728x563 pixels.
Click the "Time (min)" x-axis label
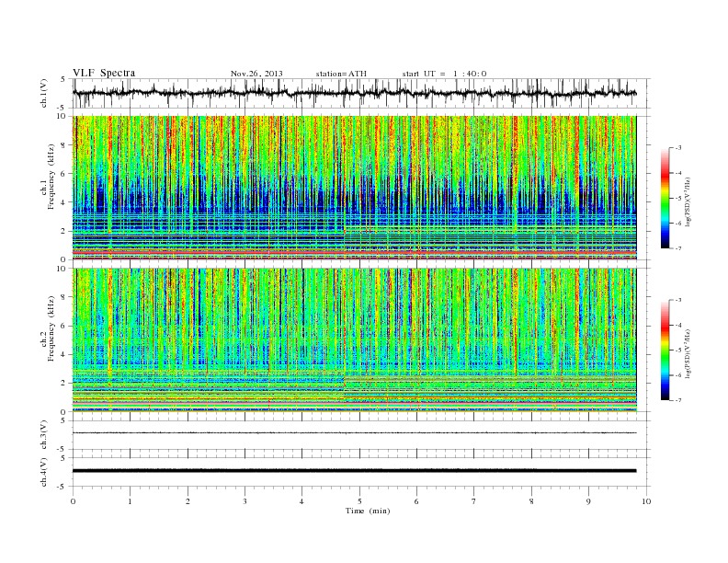[368, 511]
